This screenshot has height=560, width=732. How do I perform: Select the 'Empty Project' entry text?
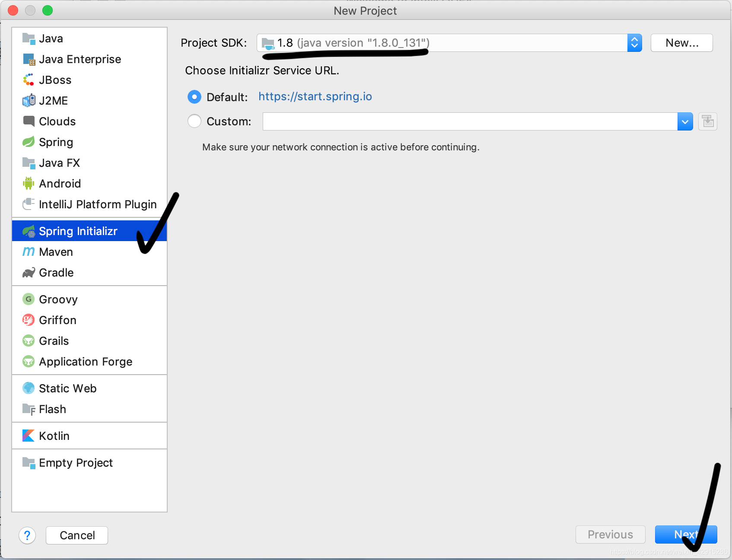(76, 463)
